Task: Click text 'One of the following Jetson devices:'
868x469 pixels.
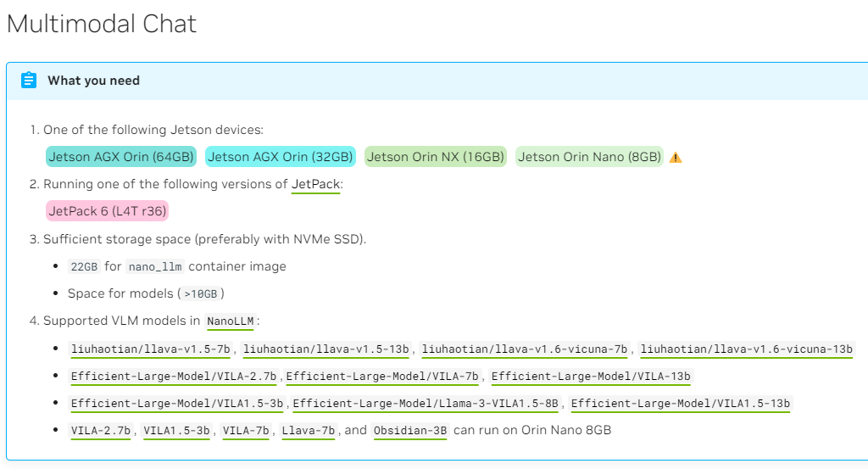Action: [x=153, y=130]
